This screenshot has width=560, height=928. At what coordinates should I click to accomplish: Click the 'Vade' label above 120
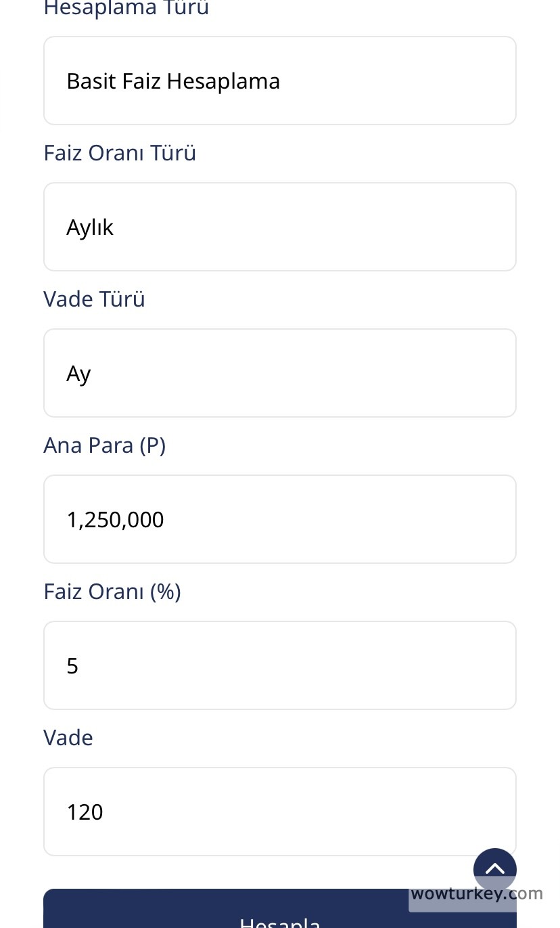(68, 738)
